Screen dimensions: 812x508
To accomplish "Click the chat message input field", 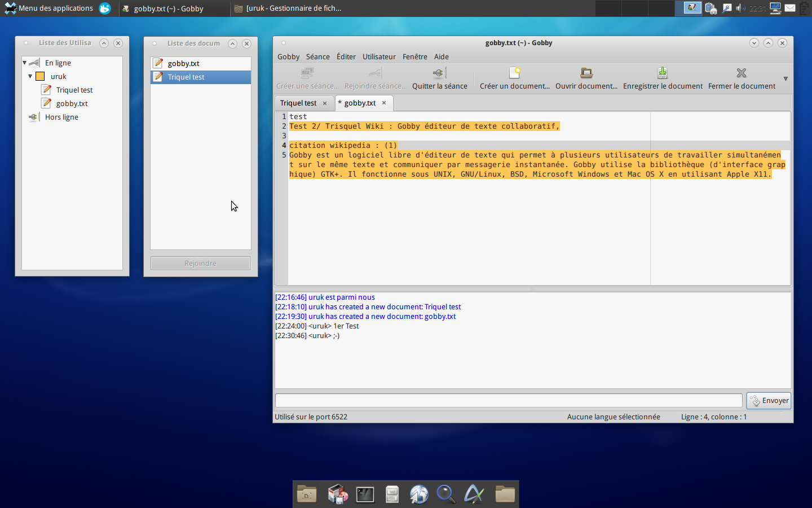I will click(x=509, y=401).
